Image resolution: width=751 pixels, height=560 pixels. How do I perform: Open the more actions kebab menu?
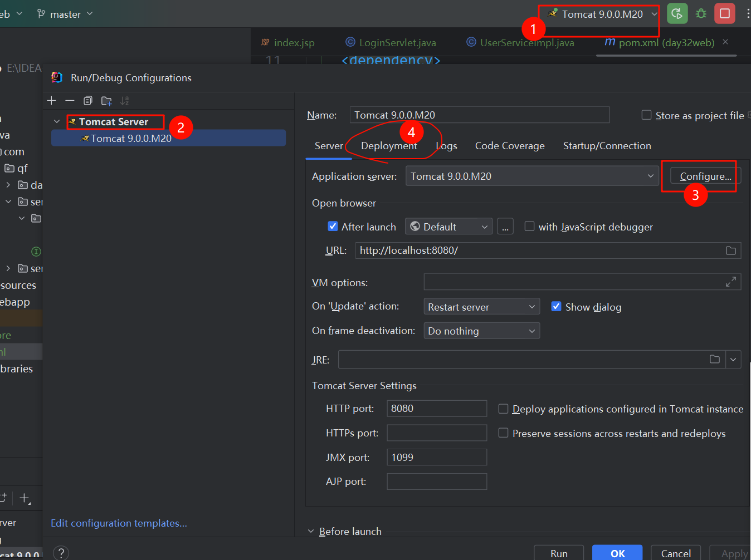(x=748, y=13)
